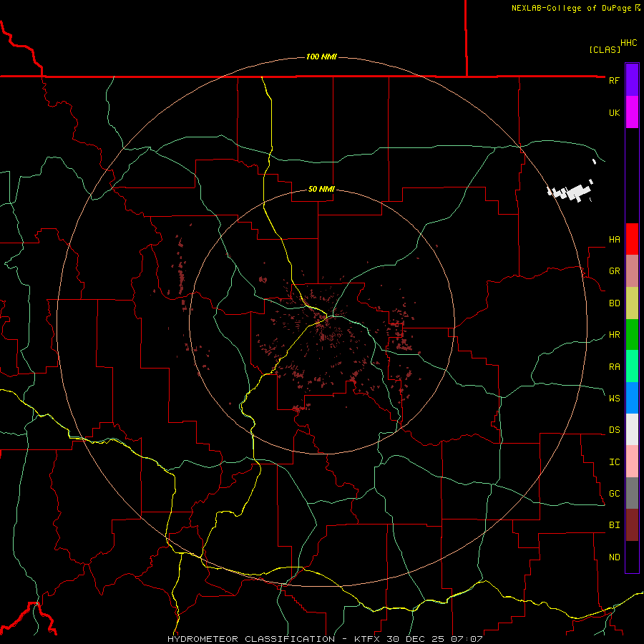
Task: Click the WS blue legend swatch
Action: tap(632, 398)
